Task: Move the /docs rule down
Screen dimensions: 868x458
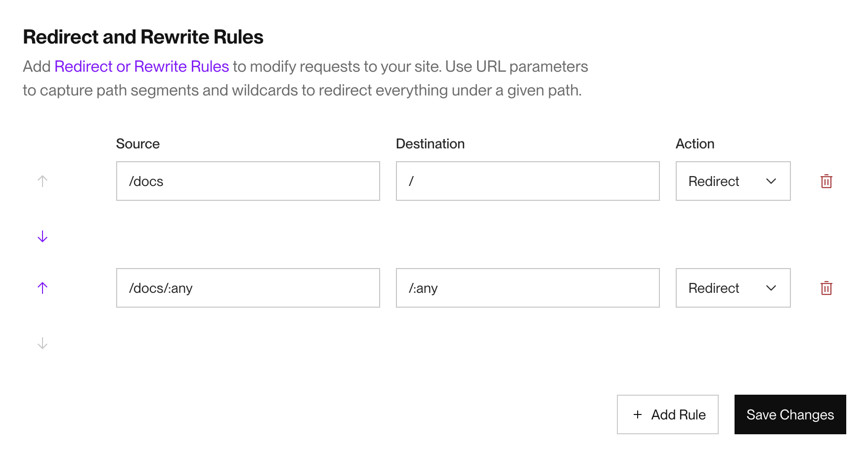Action: point(42,236)
